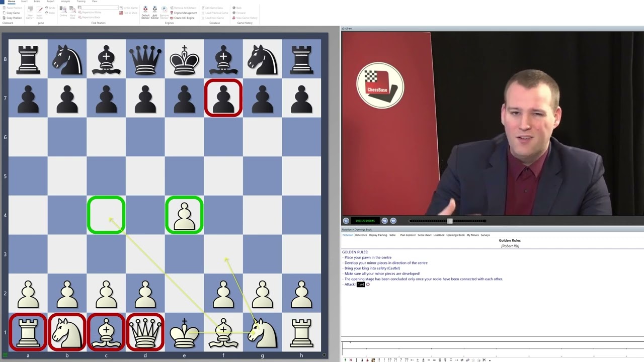Viewport: 644px width, 362px height.
Task: Click the Hard Disk search icon
Action: point(72,12)
